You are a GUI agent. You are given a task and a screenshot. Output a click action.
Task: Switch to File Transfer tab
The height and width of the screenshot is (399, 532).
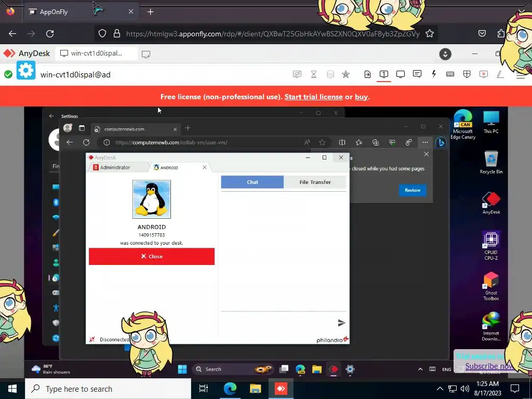point(315,182)
